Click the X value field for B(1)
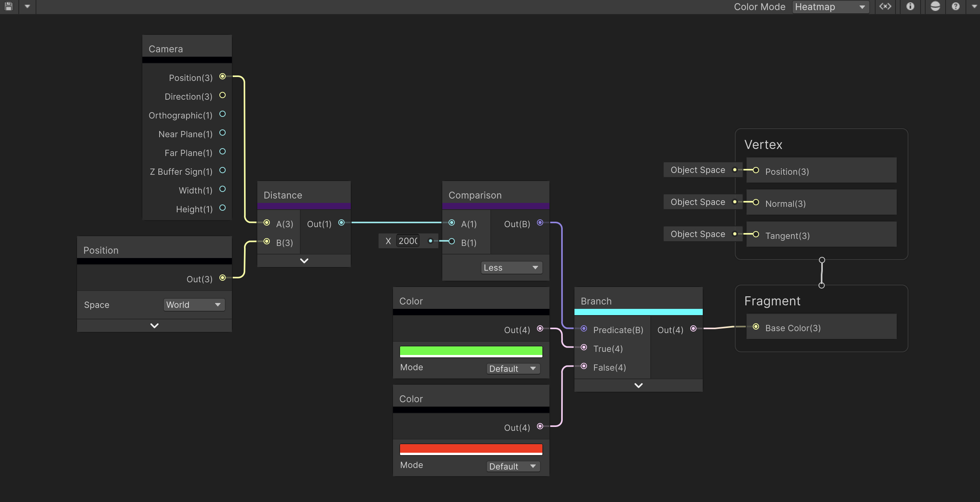Viewport: 980px width, 502px height. pyautogui.click(x=408, y=241)
